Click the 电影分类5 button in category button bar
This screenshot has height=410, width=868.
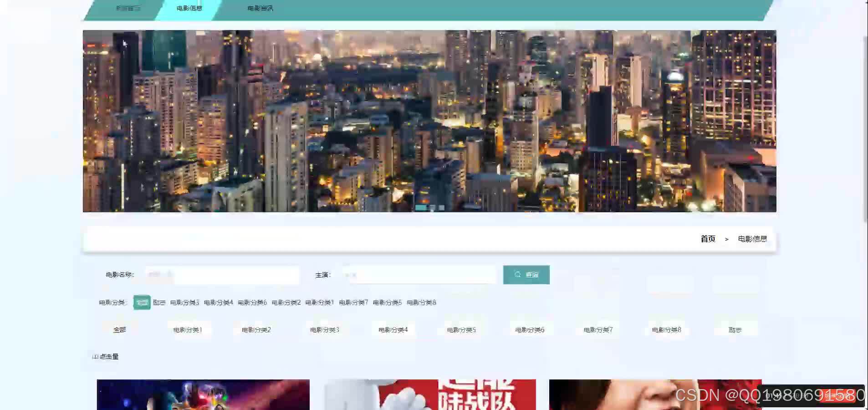(x=461, y=329)
